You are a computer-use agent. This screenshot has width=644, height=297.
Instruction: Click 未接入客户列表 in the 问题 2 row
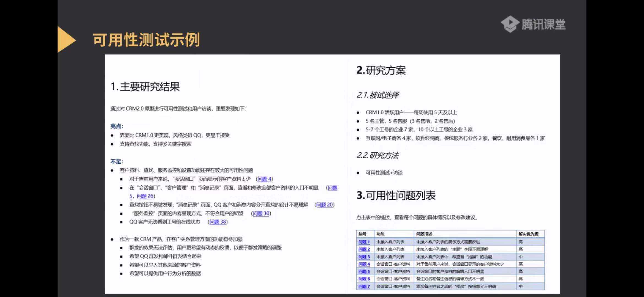[390, 249]
